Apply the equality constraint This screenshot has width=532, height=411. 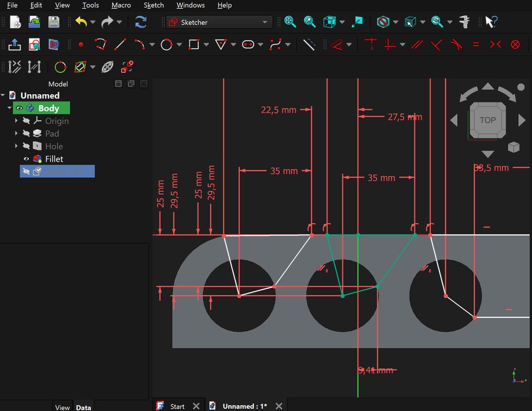click(x=476, y=44)
